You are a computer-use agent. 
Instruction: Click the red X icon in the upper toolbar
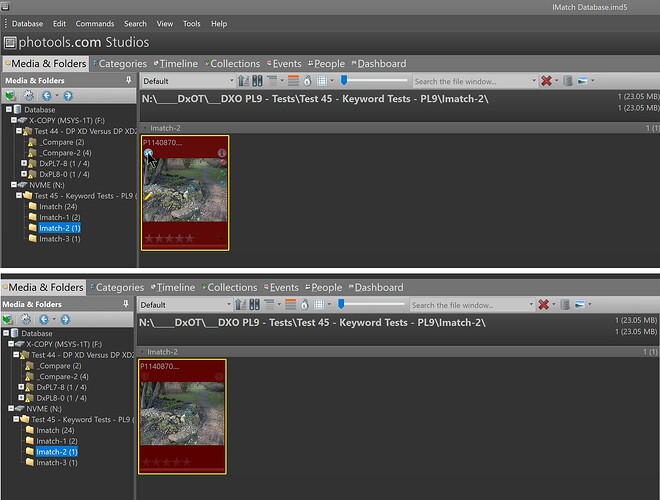pos(547,81)
